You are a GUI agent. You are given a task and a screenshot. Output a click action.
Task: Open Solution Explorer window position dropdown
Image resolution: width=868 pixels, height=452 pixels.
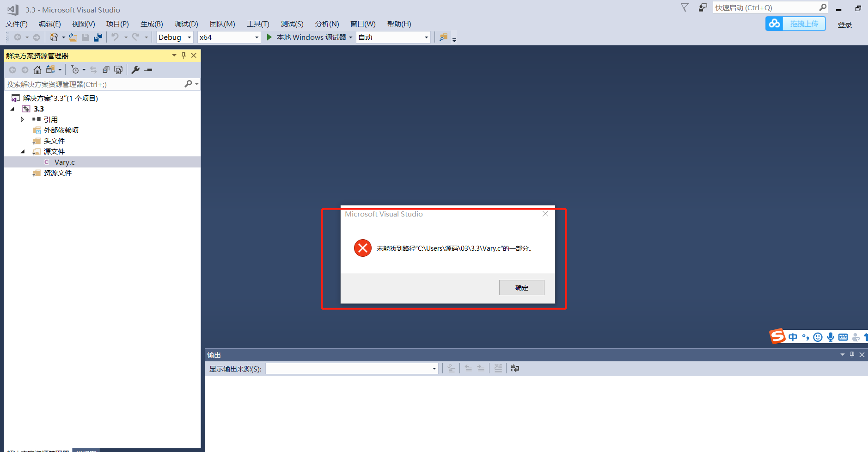click(x=174, y=56)
